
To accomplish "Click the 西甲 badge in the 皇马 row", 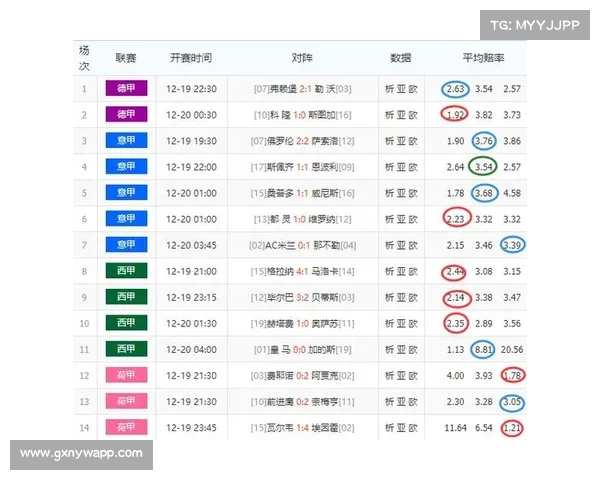I will coord(126,349).
